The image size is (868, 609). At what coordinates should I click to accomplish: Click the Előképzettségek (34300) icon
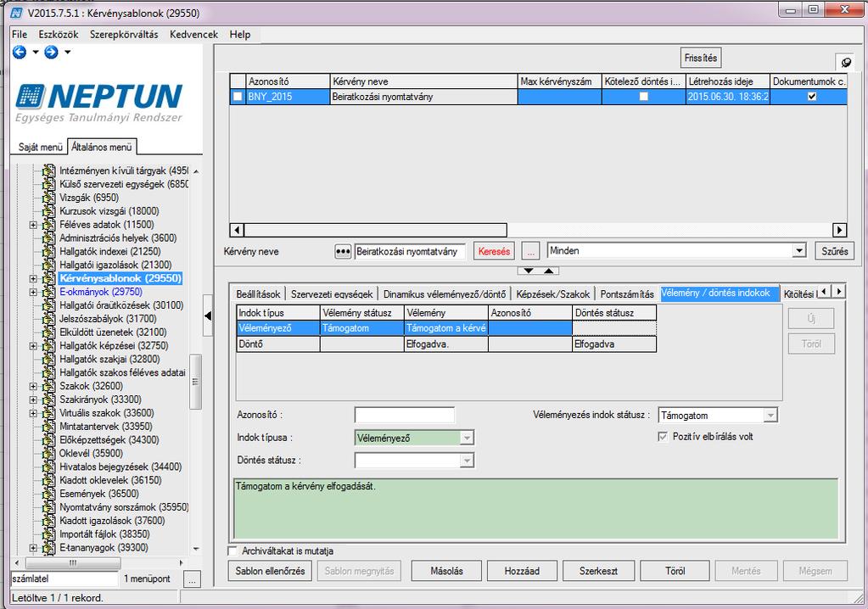click(49, 439)
